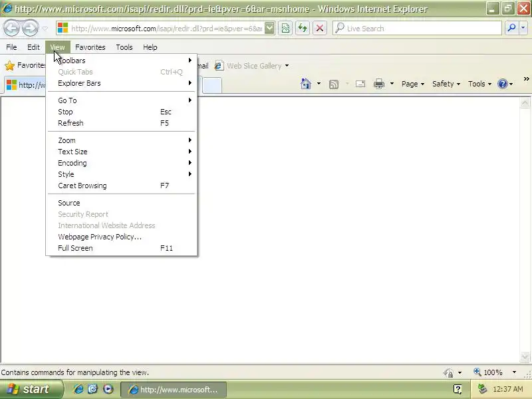Click the empty New Tab button
The image size is (532, 399).
coord(212,85)
